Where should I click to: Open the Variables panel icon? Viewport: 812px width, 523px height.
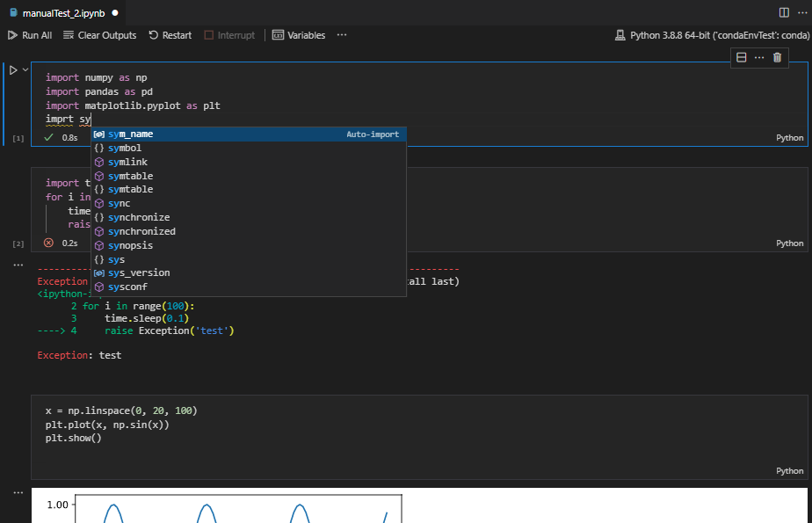coord(278,35)
